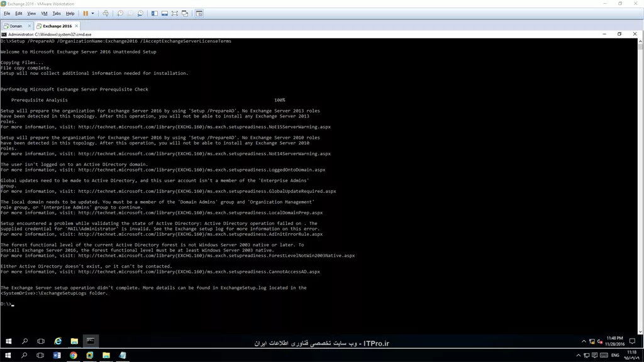Toggle the VMware library sidebar

pyautogui.click(x=155, y=14)
